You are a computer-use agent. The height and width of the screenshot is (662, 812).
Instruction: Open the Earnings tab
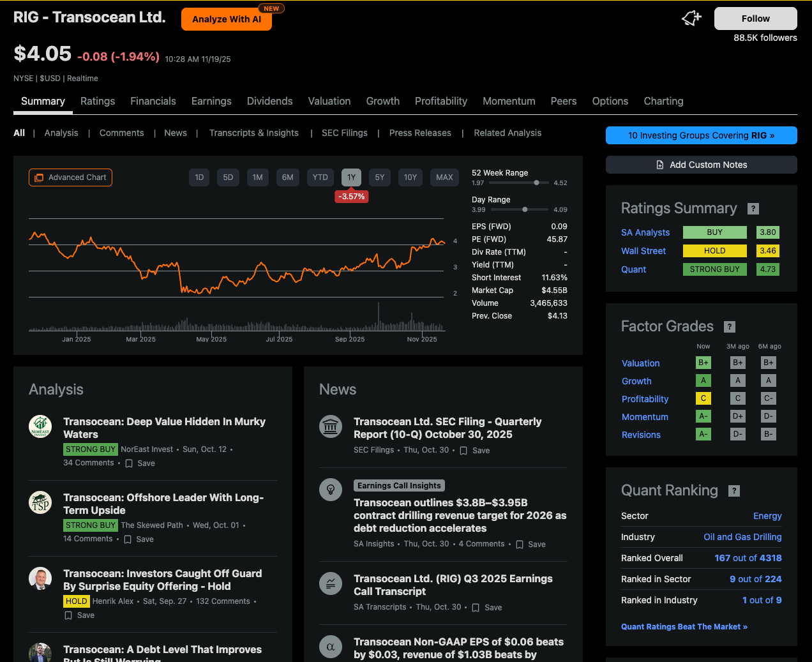pos(211,101)
